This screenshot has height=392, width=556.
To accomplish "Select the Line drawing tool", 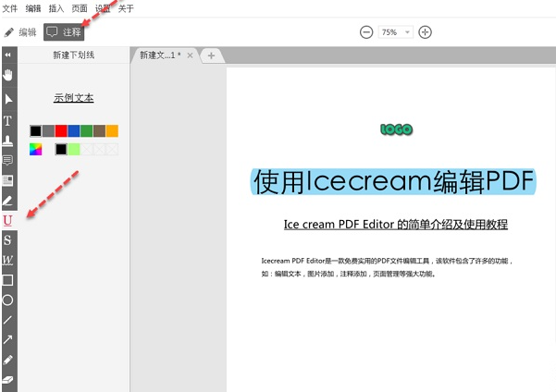I will (7, 320).
